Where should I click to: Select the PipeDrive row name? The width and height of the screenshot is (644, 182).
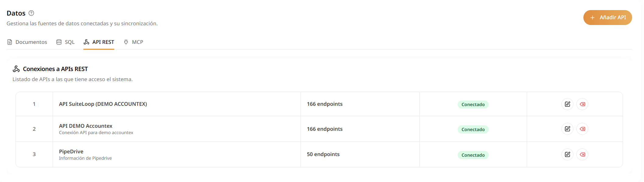(71, 152)
